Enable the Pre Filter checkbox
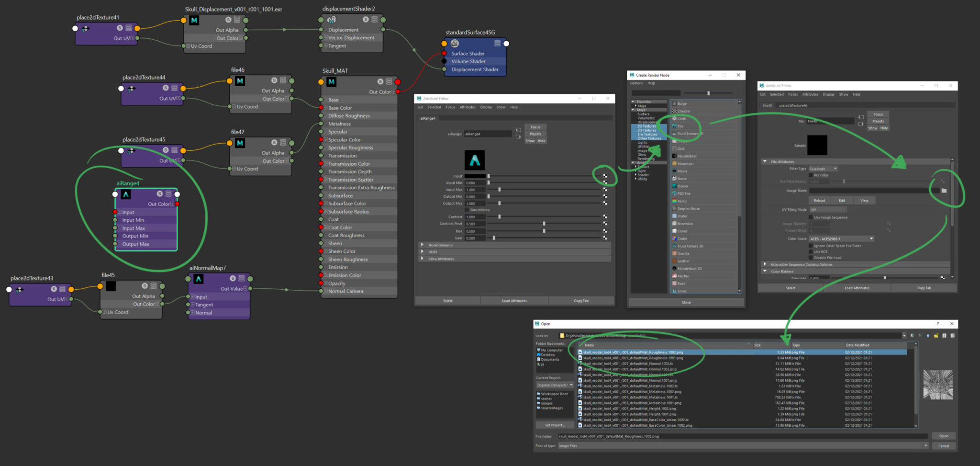The height and width of the screenshot is (466, 980). pos(811,175)
